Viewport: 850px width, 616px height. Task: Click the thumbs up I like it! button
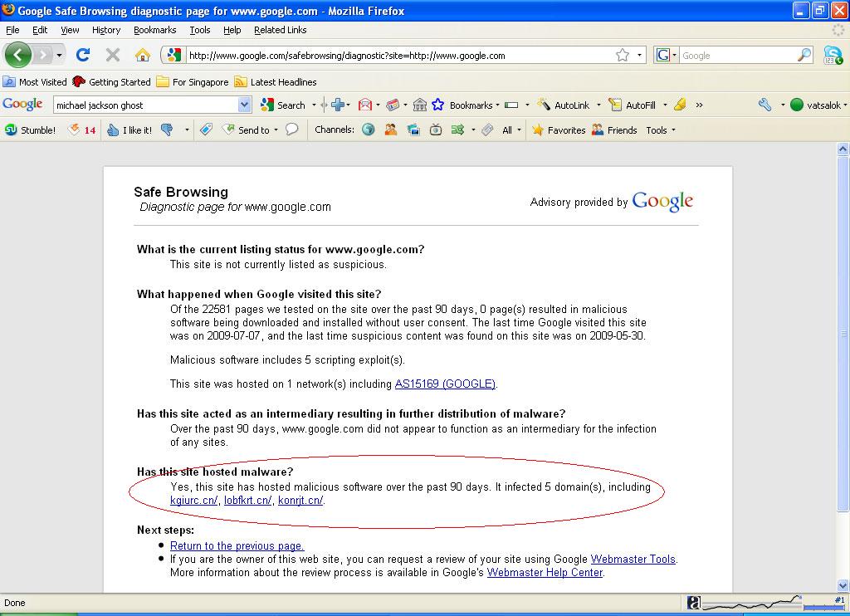(129, 130)
